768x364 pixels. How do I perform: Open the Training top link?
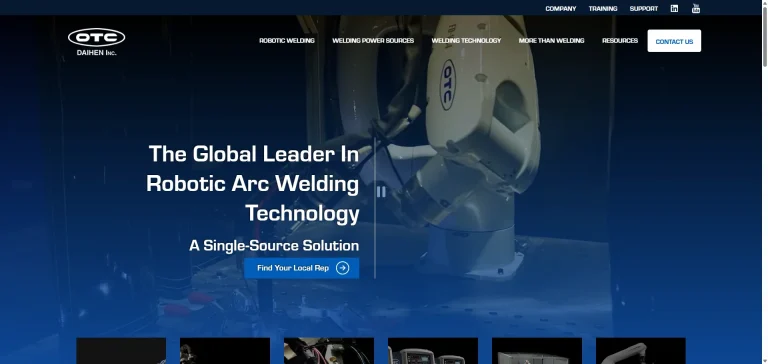602,8
